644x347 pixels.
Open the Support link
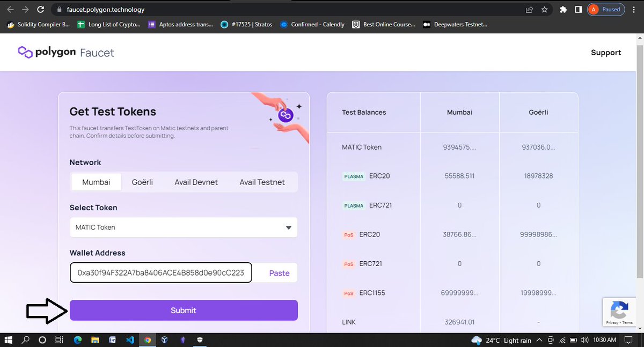pos(606,53)
